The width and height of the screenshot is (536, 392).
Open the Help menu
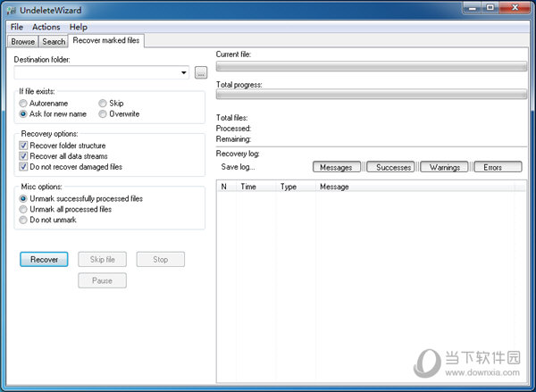coord(79,27)
